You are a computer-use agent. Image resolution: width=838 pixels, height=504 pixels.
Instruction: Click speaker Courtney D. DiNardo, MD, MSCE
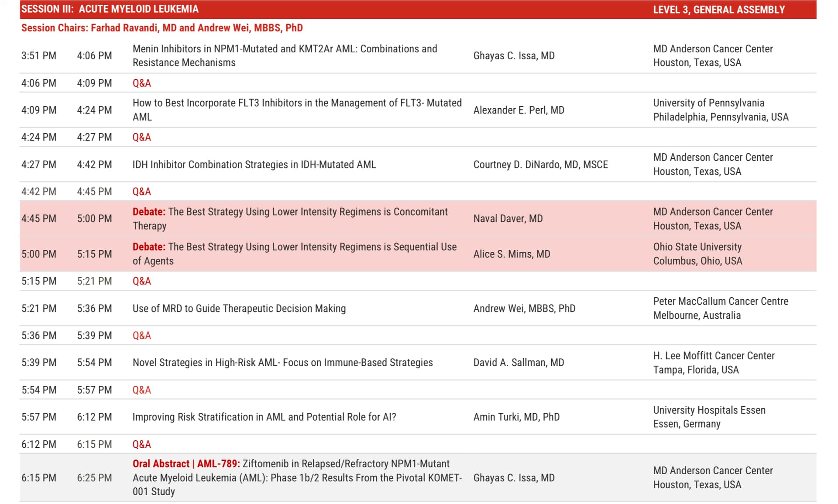[x=540, y=165]
